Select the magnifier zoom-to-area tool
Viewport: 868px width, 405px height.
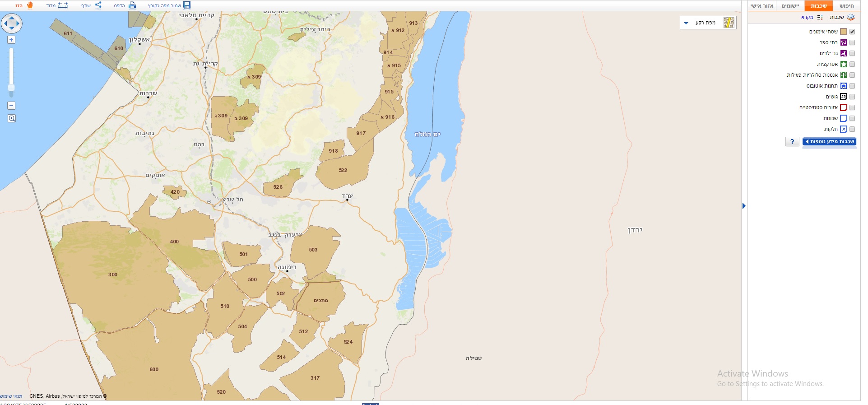click(11, 118)
